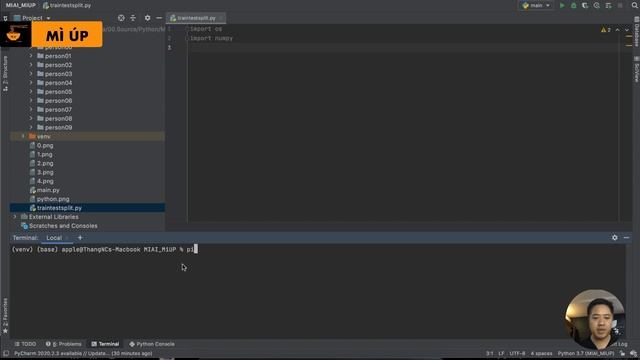
Task: Run the main configuration with green play button
Action: [x=562, y=6]
